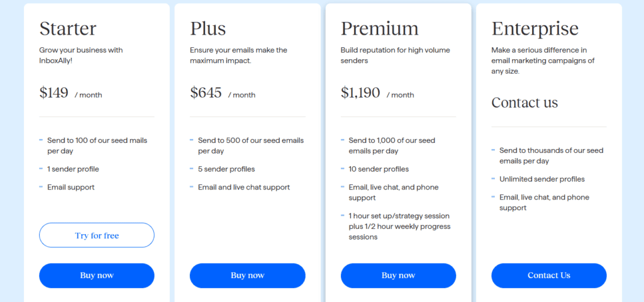Click the large Contact us pricing text

click(x=525, y=103)
